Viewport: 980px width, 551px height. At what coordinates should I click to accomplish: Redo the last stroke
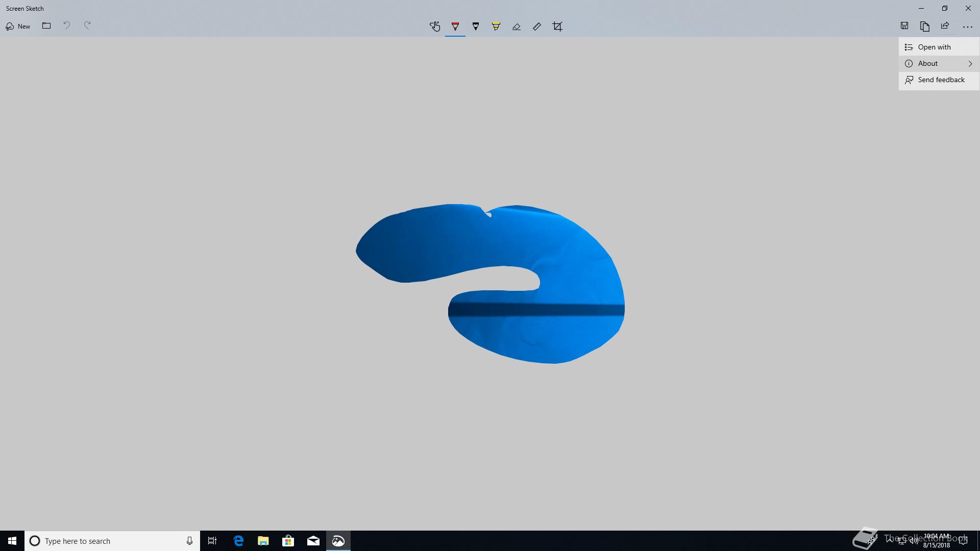tap(87, 26)
